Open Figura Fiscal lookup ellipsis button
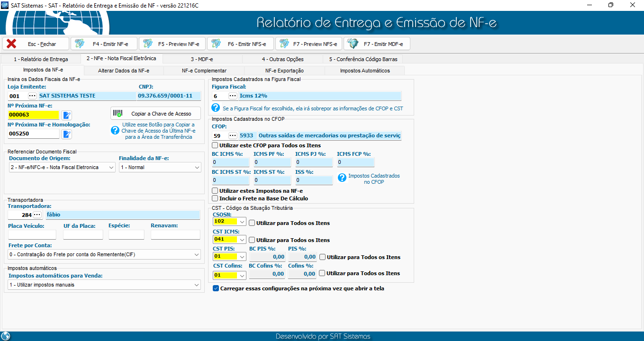 (x=232, y=96)
